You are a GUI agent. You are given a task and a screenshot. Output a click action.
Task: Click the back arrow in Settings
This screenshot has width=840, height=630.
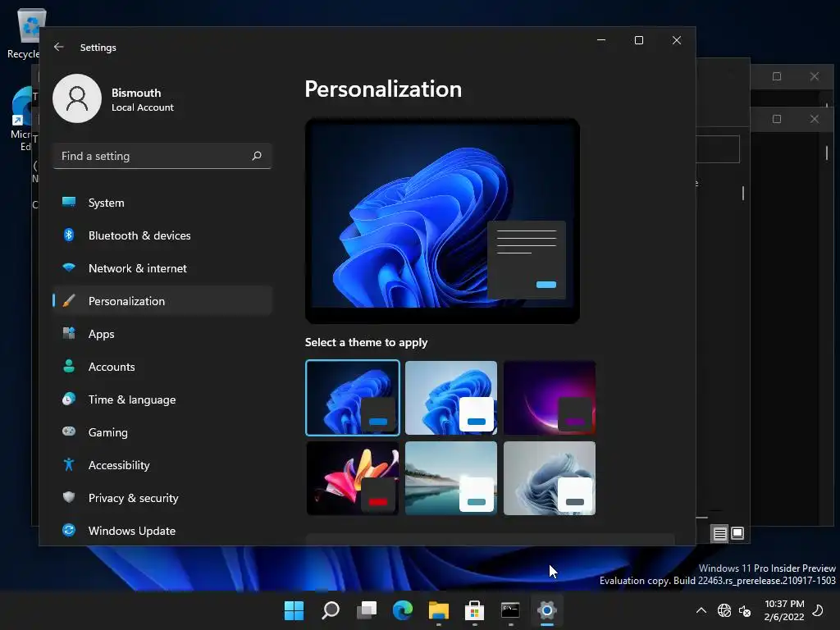coord(59,47)
